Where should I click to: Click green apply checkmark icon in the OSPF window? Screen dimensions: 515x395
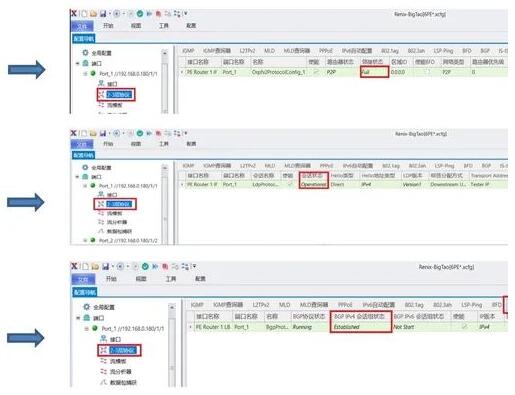[x=140, y=14]
